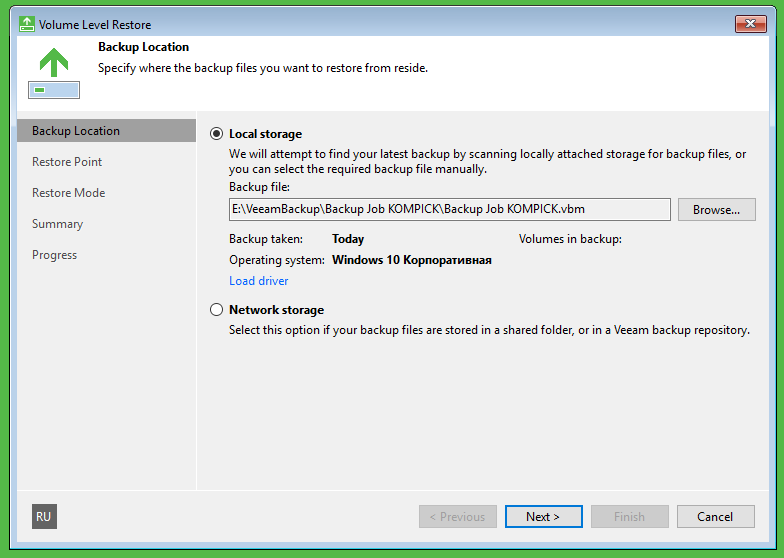Click the Finish button
This screenshot has width=784, height=558.
tap(629, 517)
